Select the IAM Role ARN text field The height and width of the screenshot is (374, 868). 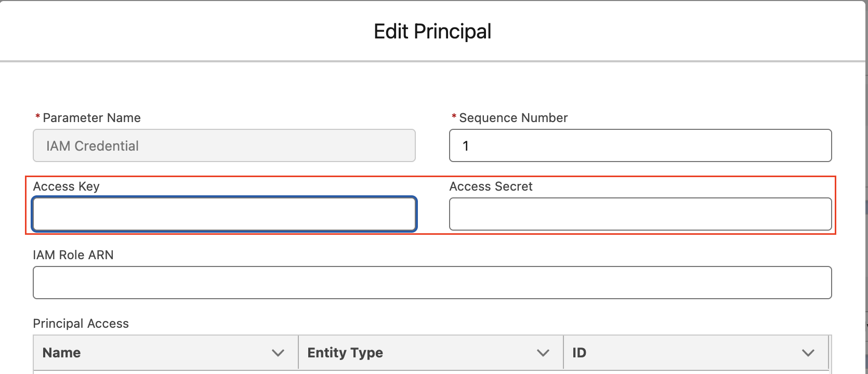[x=432, y=283]
